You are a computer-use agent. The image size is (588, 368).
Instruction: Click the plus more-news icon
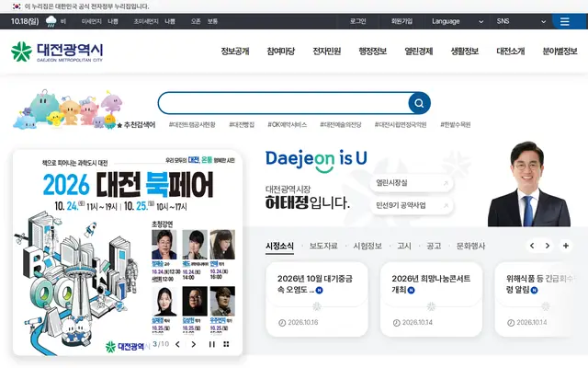566,246
